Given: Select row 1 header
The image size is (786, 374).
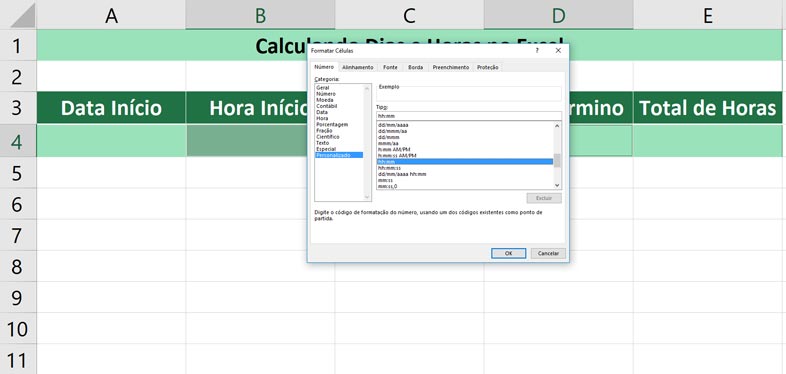Looking at the screenshot, I should pyautogui.click(x=18, y=45).
